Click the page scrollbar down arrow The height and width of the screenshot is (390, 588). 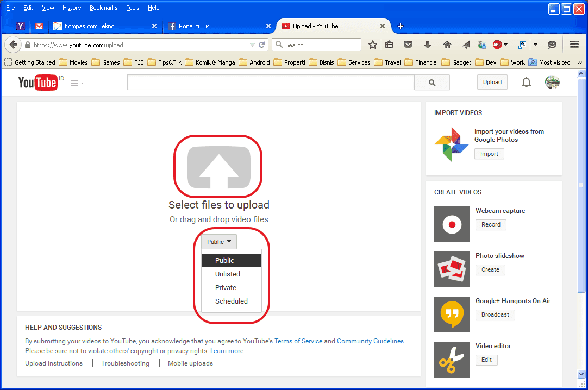point(581,374)
